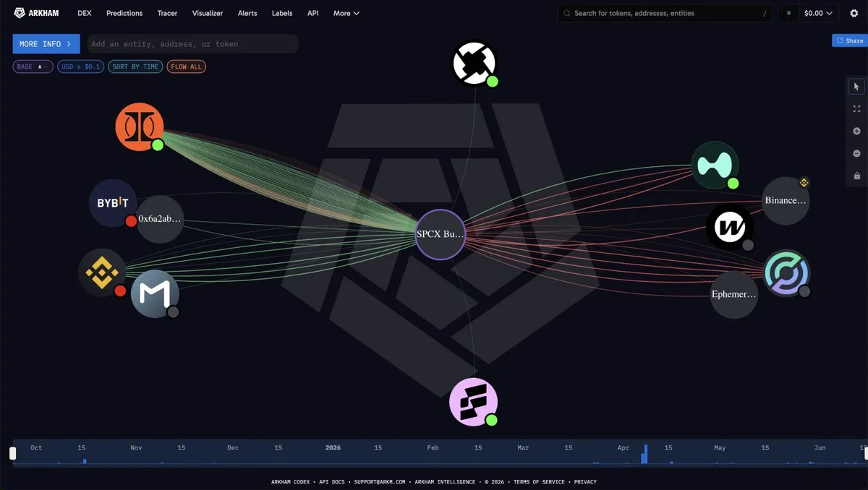Select the purple-teal circular logo node
The width and height of the screenshot is (868, 490).
point(787,274)
